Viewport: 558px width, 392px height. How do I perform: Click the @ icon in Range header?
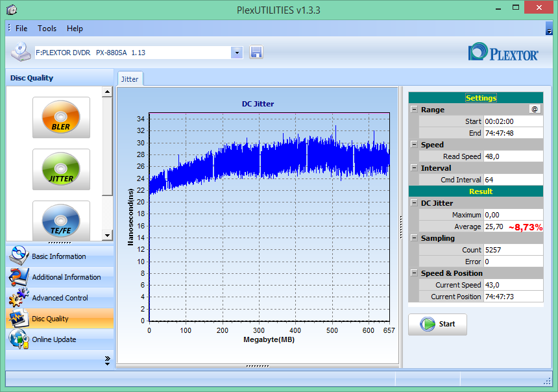click(x=535, y=109)
